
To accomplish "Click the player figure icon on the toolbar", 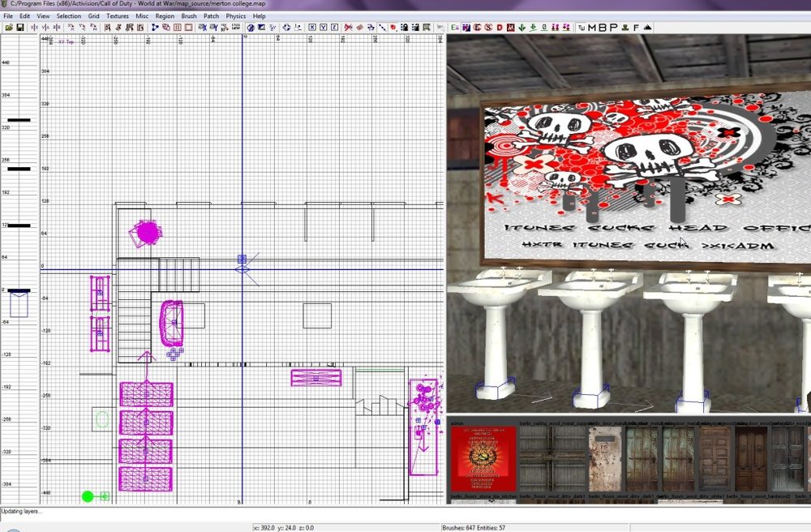I will (x=624, y=28).
